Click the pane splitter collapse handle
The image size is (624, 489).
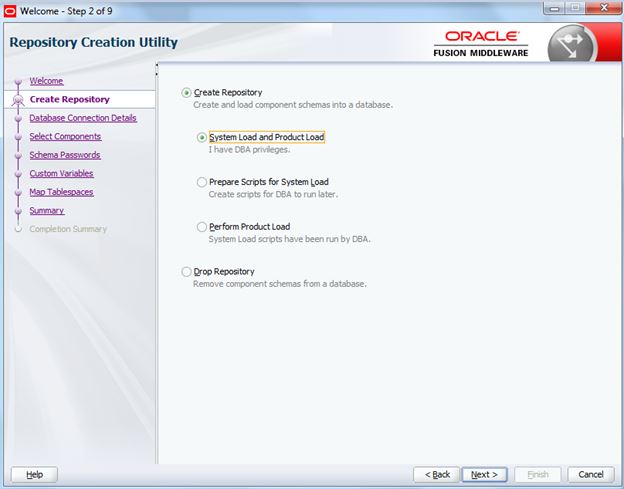157,69
